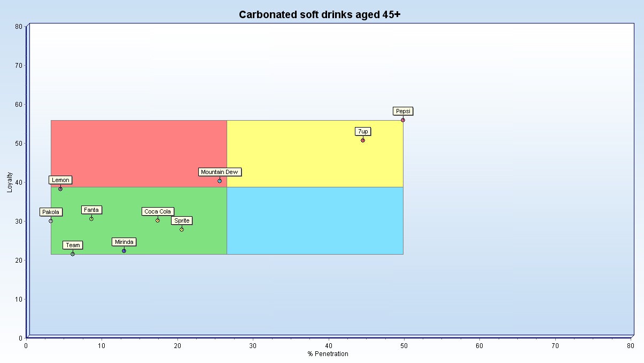Click the Pakola label box
The height and width of the screenshot is (363, 644).
pos(51,212)
